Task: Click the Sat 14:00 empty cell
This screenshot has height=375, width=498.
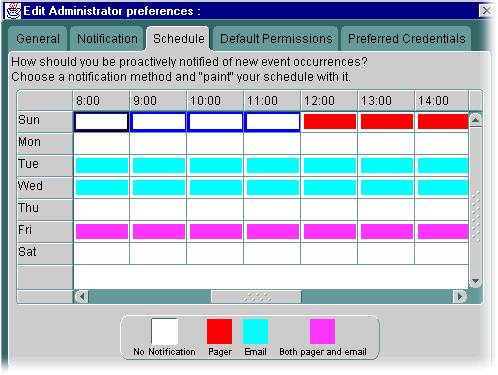Action: (442, 254)
